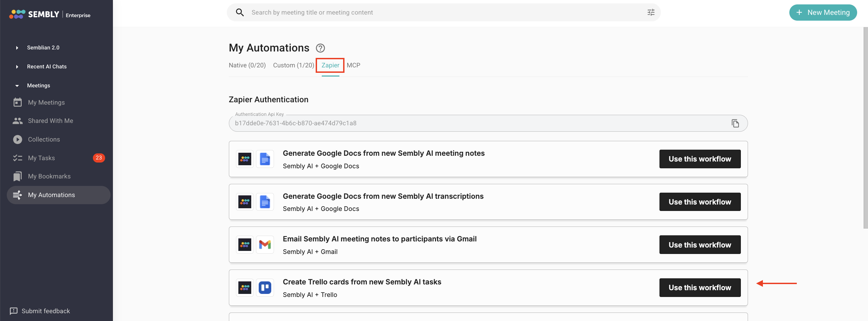Image resolution: width=868 pixels, height=321 pixels.
Task: Click the Semblian 2.0 label
Action: pos(43,48)
